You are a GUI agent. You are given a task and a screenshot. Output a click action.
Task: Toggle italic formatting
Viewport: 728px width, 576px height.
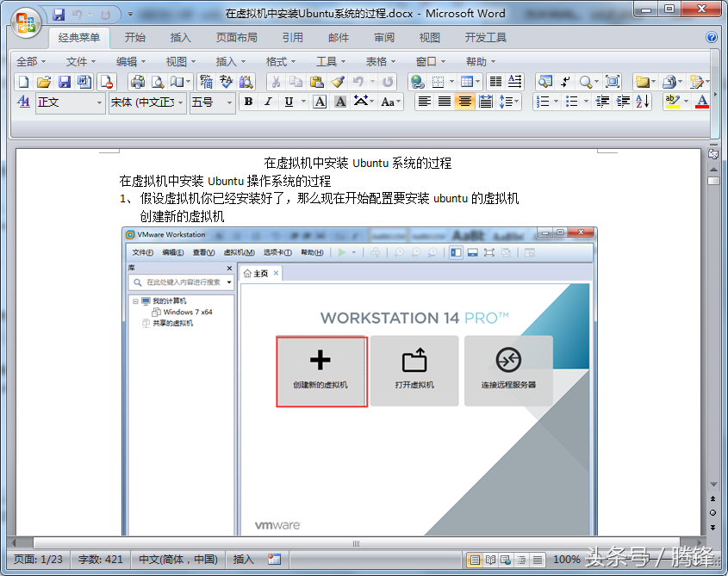[x=268, y=102]
